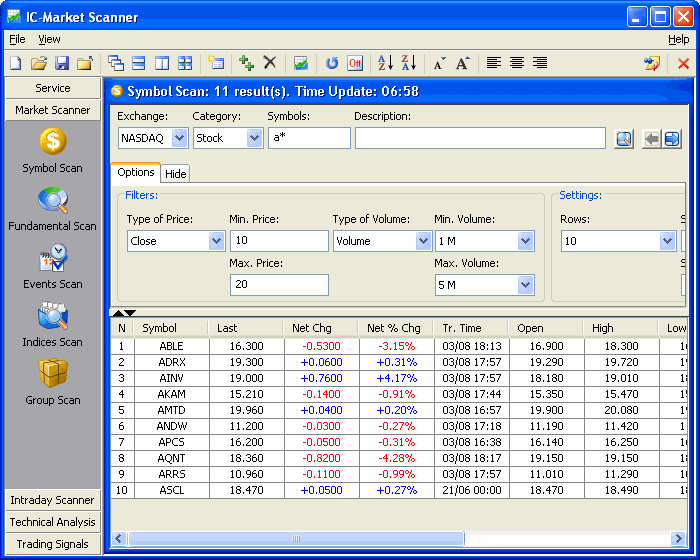Click the open folder with sheet icon
The width and height of the screenshot is (700, 560).
coord(85,63)
